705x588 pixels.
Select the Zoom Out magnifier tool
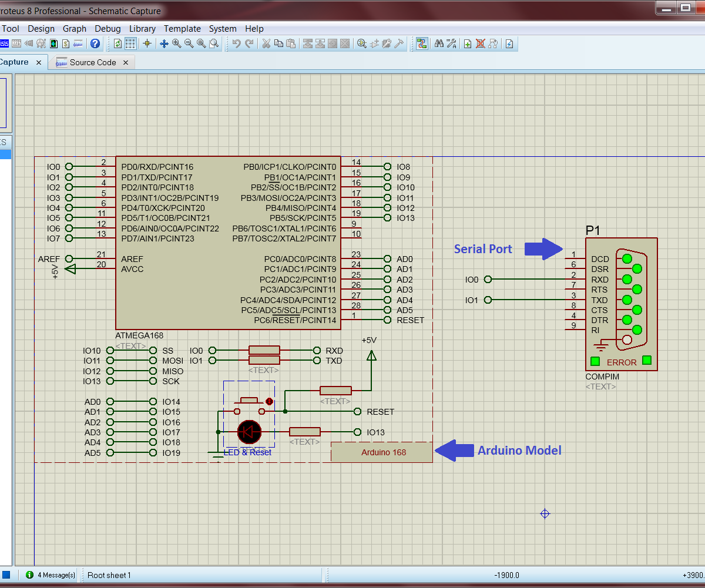pos(189,43)
